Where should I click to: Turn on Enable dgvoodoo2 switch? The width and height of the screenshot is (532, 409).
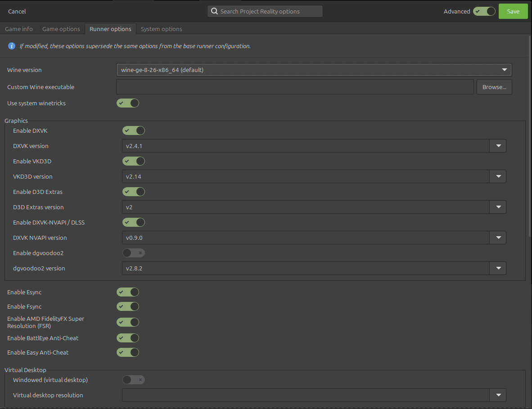click(x=134, y=253)
